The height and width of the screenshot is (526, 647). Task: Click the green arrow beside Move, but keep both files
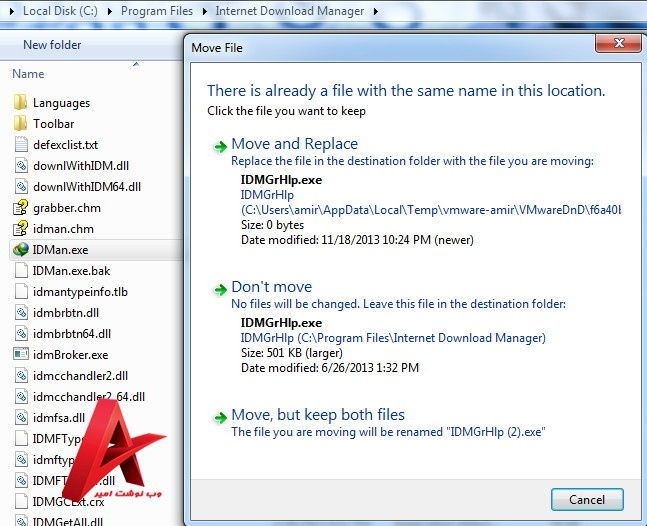(x=220, y=417)
